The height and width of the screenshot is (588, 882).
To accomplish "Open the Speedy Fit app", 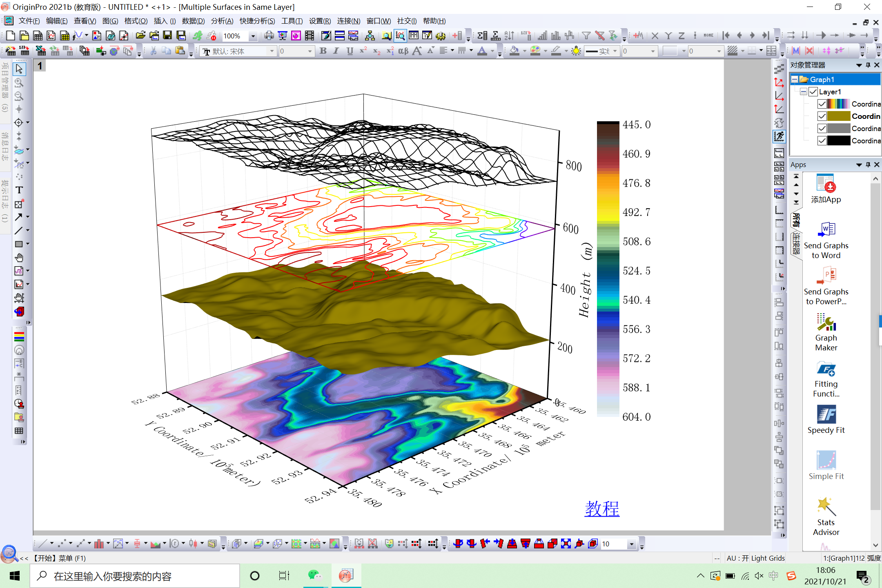I will click(x=826, y=419).
